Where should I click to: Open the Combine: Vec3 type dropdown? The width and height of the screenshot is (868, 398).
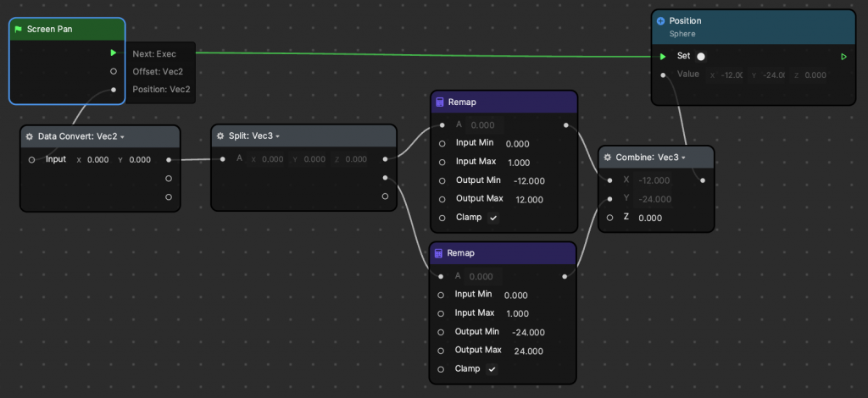click(x=683, y=158)
